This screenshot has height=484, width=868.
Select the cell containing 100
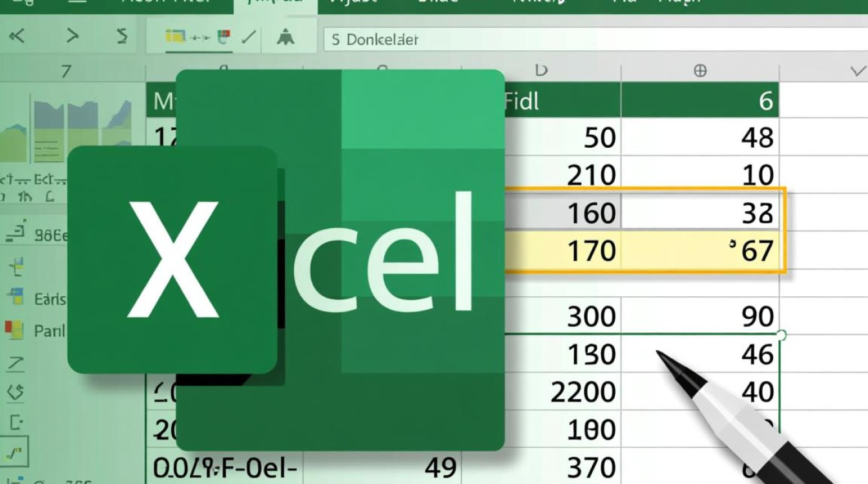click(x=563, y=429)
